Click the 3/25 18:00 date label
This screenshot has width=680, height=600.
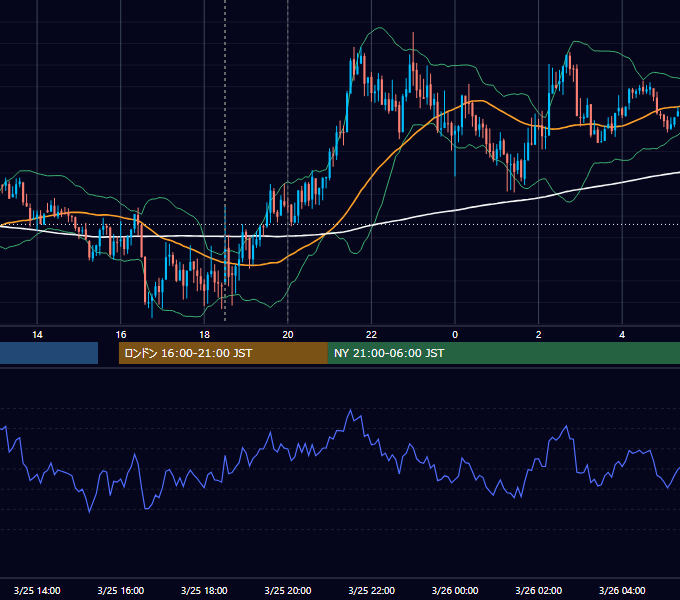(x=204, y=590)
